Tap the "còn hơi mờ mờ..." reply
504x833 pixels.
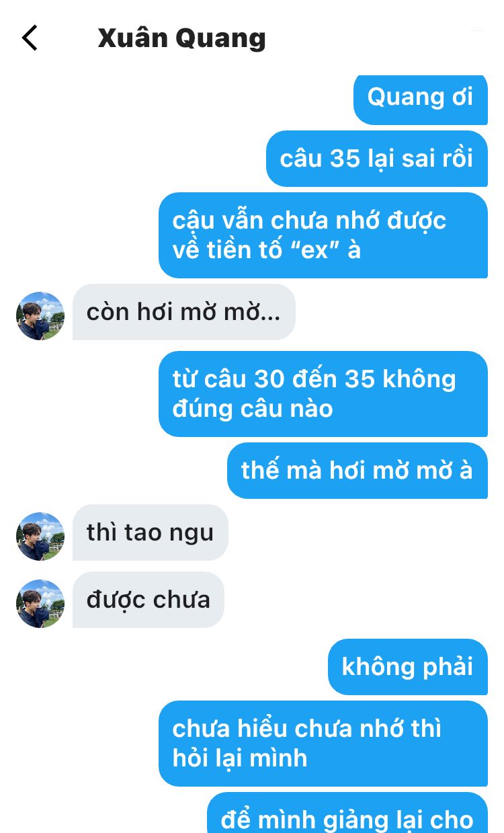pyautogui.click(x=184, y=312)
